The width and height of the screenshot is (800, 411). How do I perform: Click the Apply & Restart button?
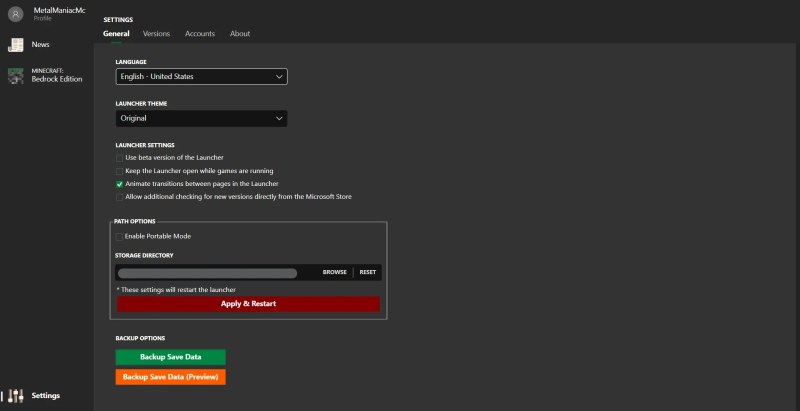(x=248, y=304)
